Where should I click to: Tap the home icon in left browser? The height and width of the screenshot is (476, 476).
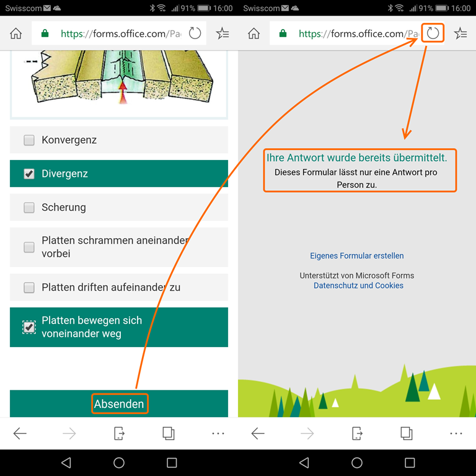(x=16, y=33)
